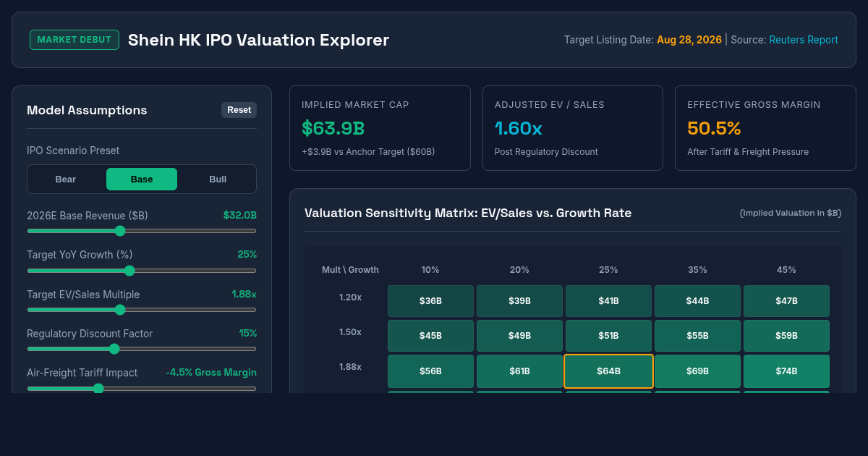
Task: Click the Reset button in Model Assumptions
Action: pos(239,110)
